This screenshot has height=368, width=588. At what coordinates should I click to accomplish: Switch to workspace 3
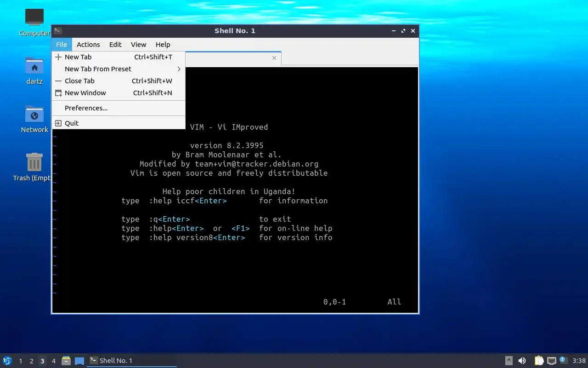[42, 361]
